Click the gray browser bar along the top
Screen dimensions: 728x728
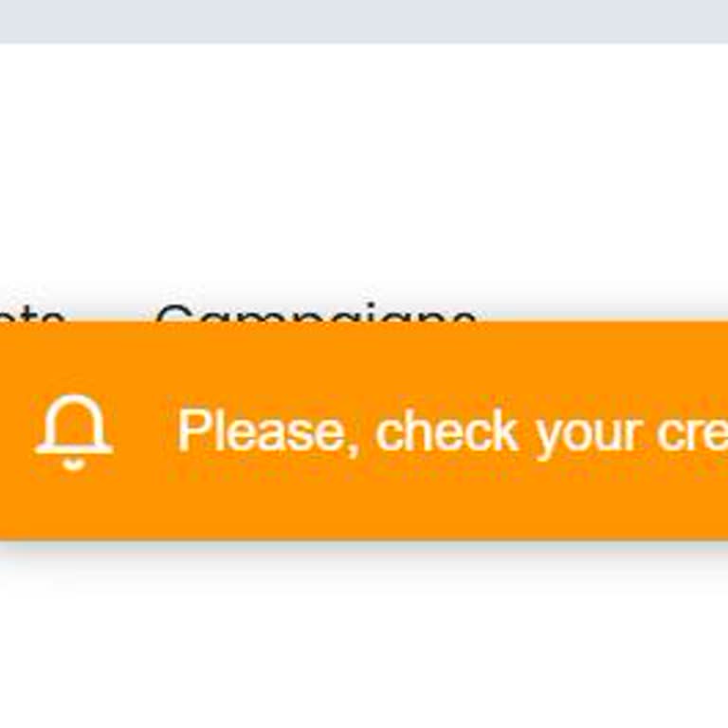pyautogui.click(x=364, y=22)
